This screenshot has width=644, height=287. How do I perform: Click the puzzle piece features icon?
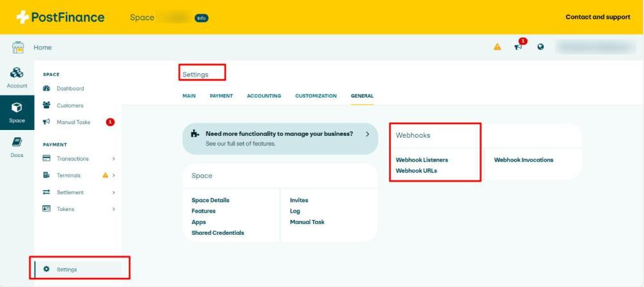click(194, 134)
